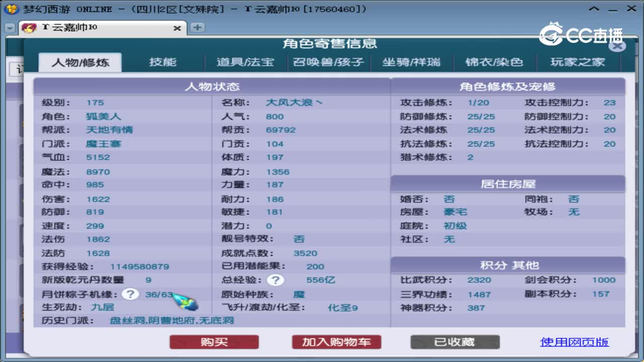Viewport: 644px width, 362px height.
Task: Click the avatar icon on the character tab
Action: click(29, 28)
